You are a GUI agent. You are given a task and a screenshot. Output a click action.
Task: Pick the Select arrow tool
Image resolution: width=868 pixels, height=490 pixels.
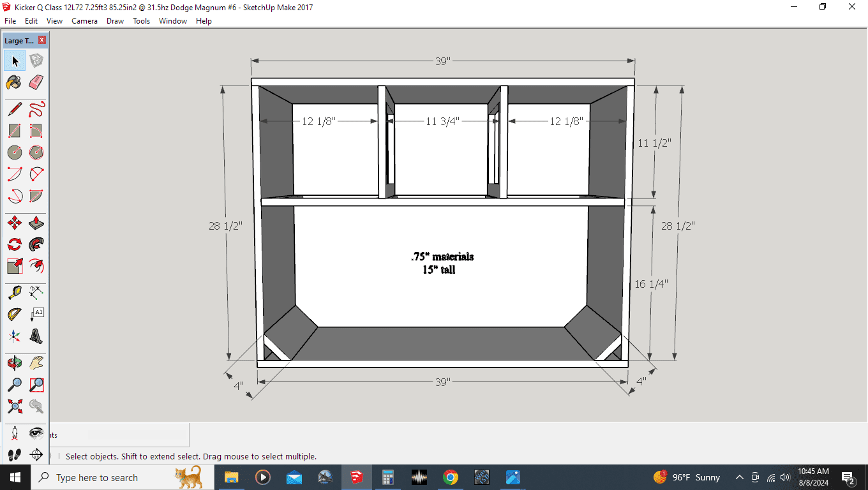pos(15,61)
